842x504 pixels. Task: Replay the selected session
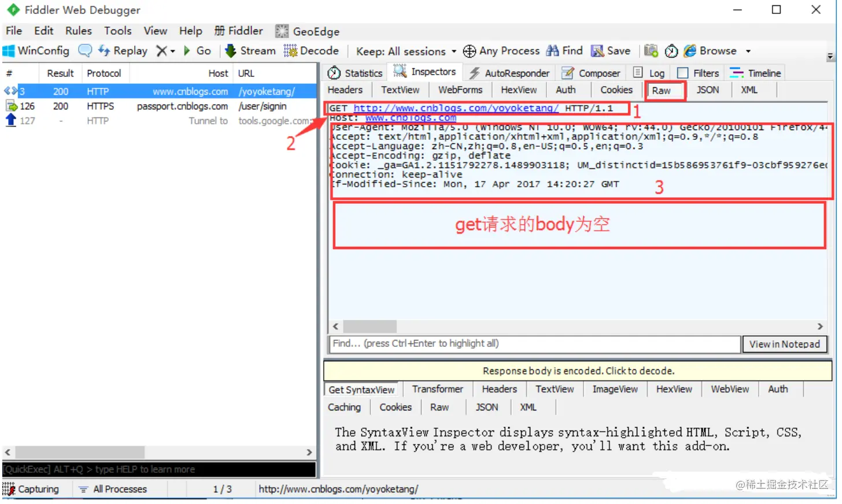(x=123, y=51)
